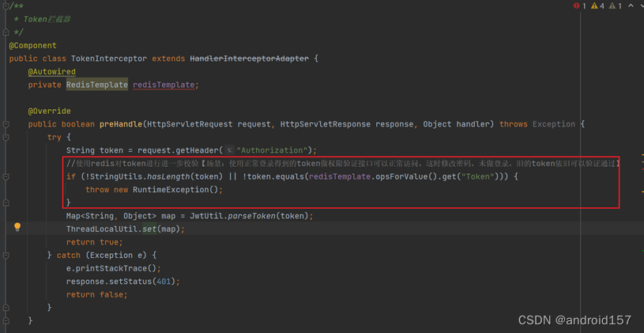The width and height of the screenshot is (644, 333).
Task: Click the @Autowired annotation
Action: (51, 71)
